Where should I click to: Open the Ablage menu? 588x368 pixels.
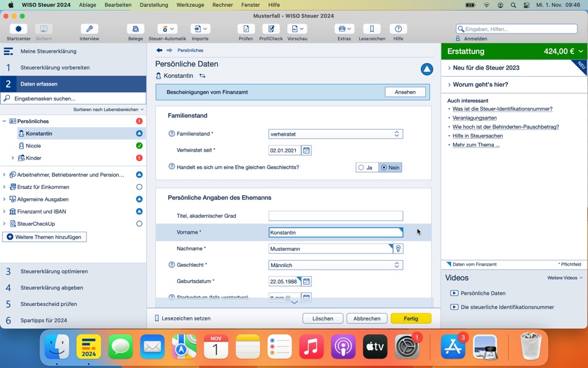87,5
